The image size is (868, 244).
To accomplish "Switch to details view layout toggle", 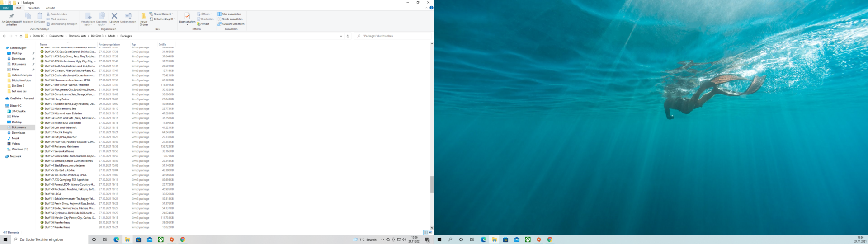I will [425, 232].
